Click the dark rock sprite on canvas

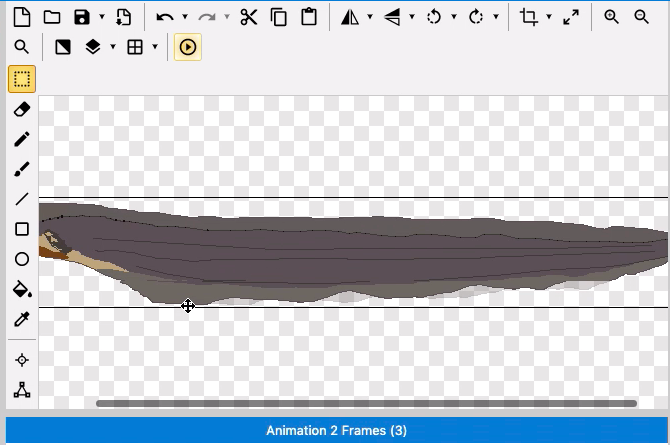(355, 254)
